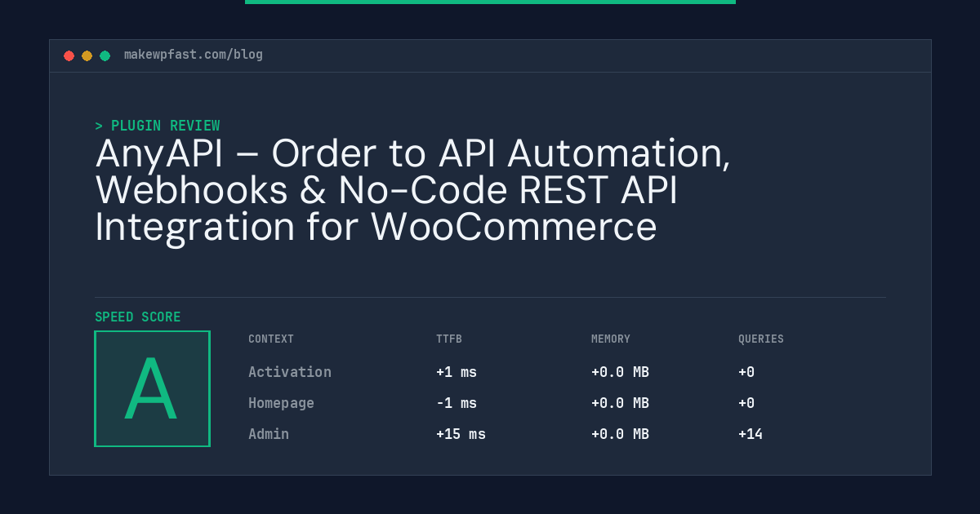
Task: Click the Activation queries value '+0'
Action: tap(746, 372)
